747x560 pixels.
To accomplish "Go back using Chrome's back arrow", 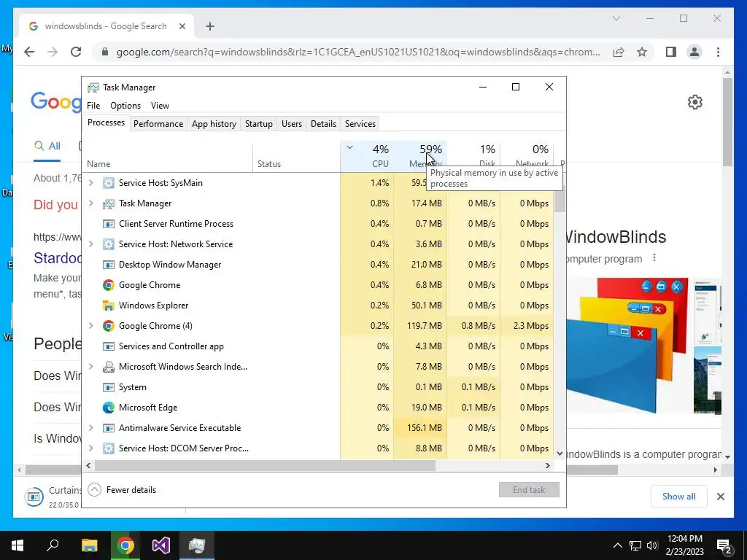I will tap(29, 52).
